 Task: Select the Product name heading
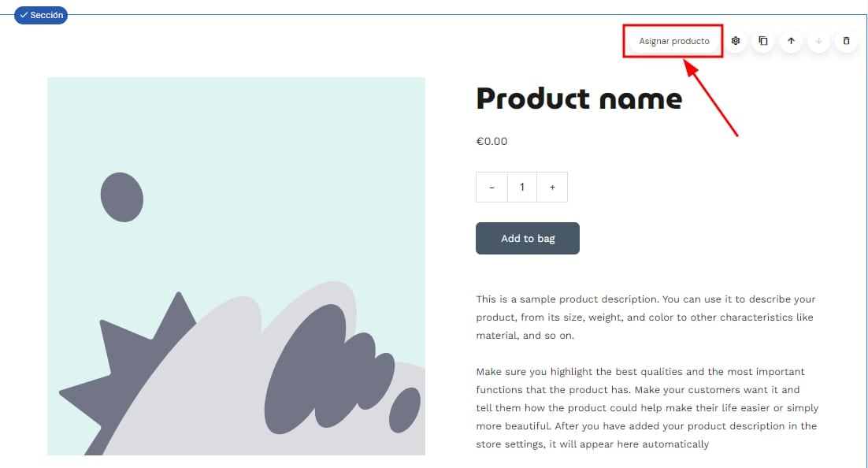pos(579,98)
